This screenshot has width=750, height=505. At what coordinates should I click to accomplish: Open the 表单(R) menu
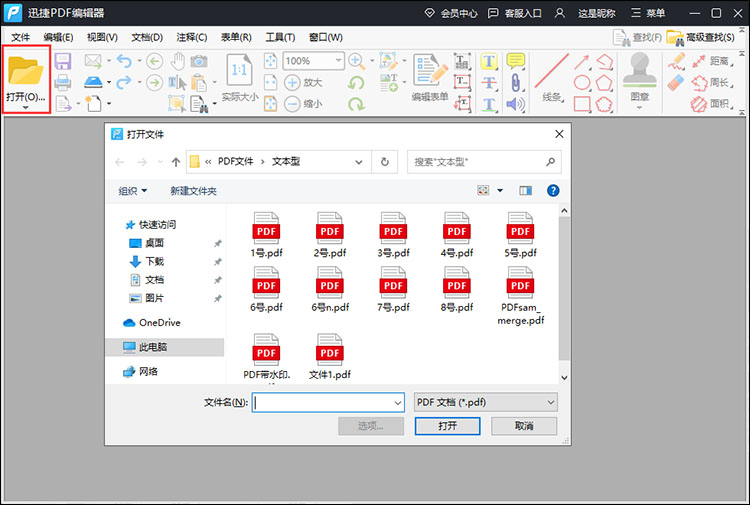coord(236,37)
